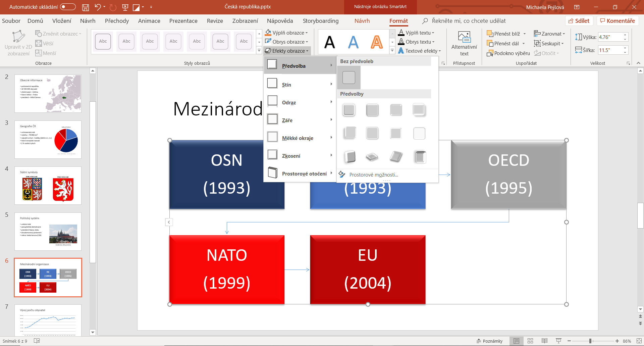Select slide 4 Státní symboly thumbnail
Image resolution: width=644 pixels, height=346 pixels.
pos(48,186)
